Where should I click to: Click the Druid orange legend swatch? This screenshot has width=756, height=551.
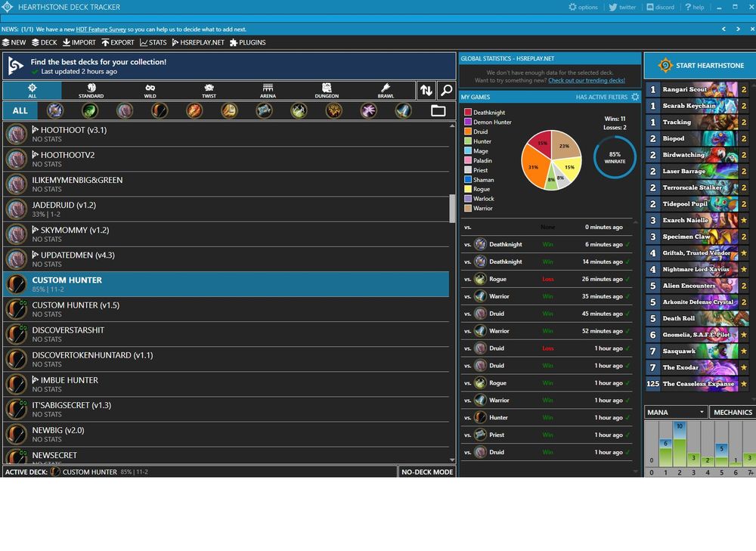pos(468,132)
